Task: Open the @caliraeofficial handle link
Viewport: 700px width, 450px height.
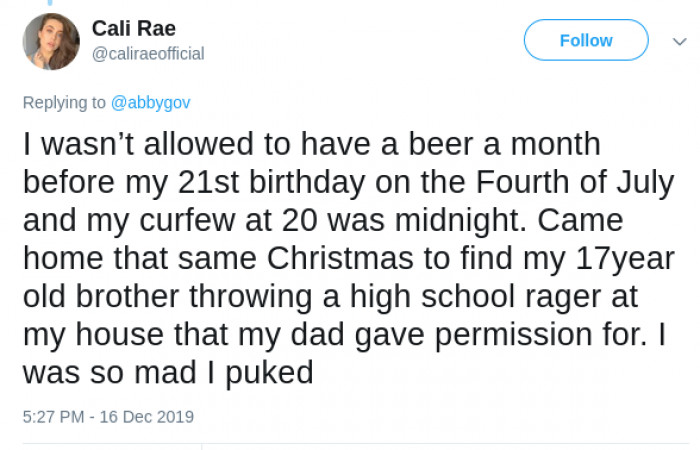Action: point(148,54)
